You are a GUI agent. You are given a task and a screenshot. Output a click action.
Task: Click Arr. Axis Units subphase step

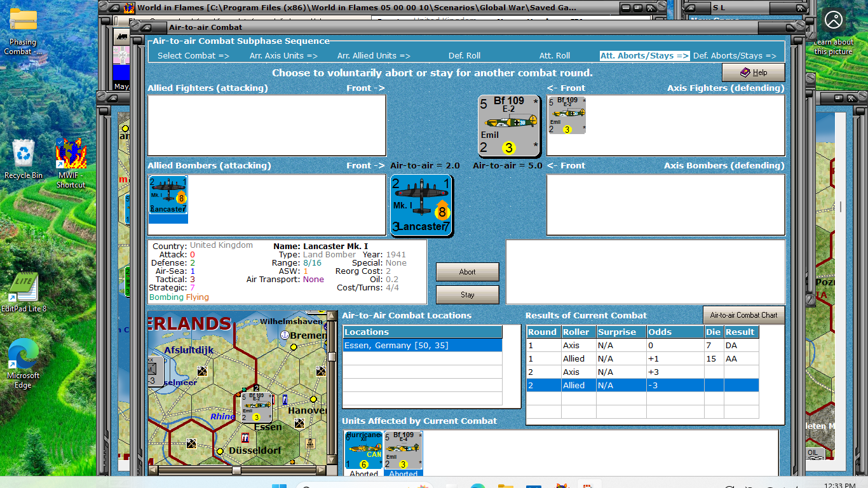tap(283, 55)
